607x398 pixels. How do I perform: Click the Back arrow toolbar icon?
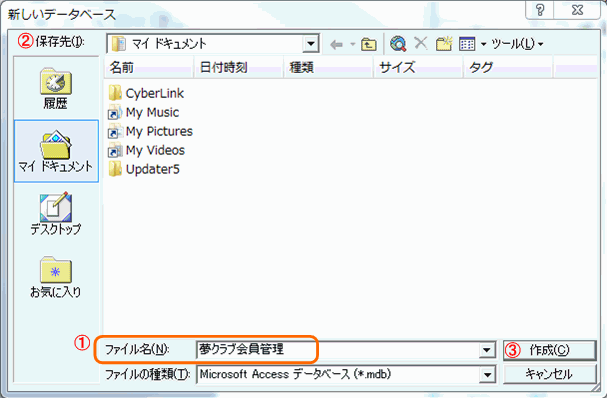click(x=337, y=44)
